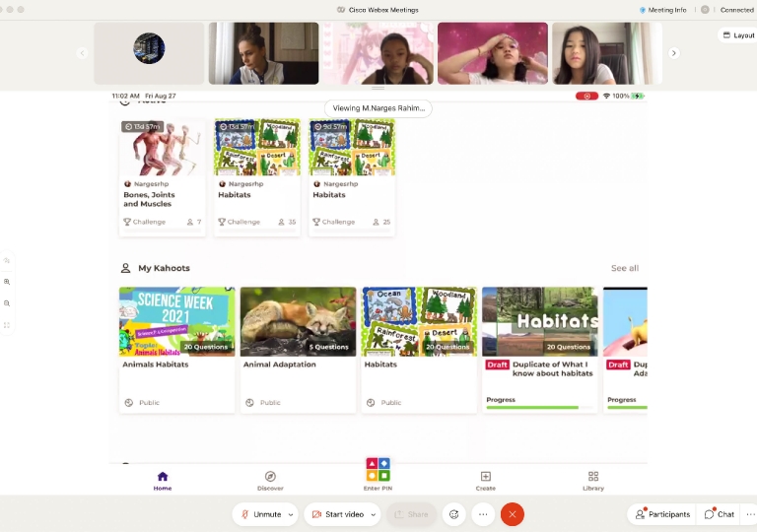Open the Bones, Joints and Muscles challenge

pos(163,176)
